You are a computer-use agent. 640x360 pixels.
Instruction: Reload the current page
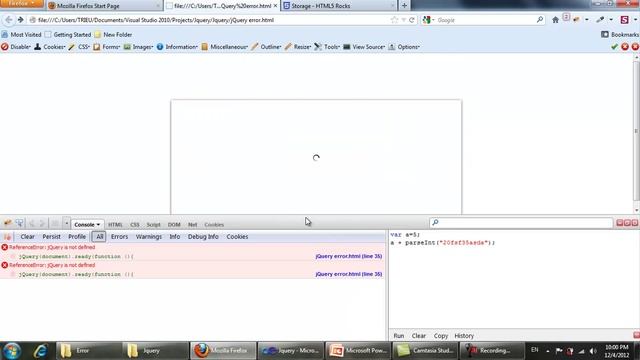tap(412, 20)
